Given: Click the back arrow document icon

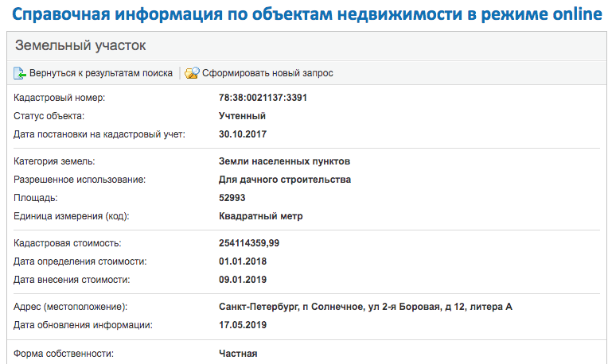Looking at the screenshot, I should [20, 73].
